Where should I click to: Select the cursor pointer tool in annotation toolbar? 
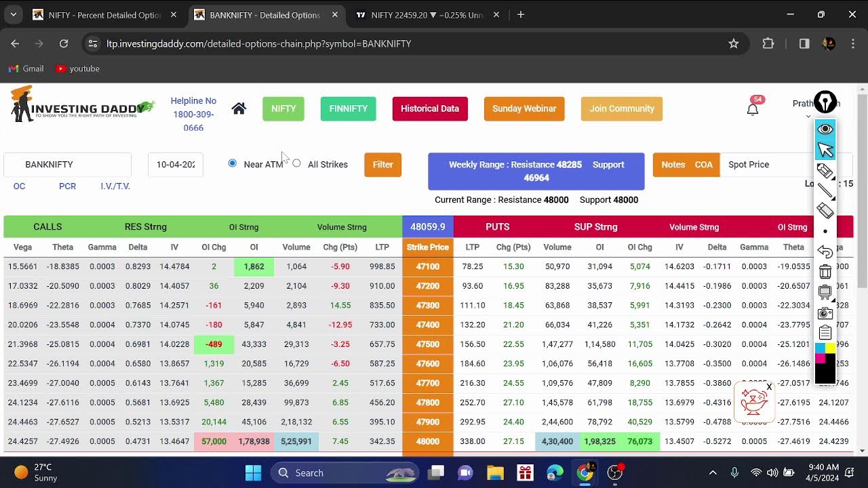tap(825, 150)
